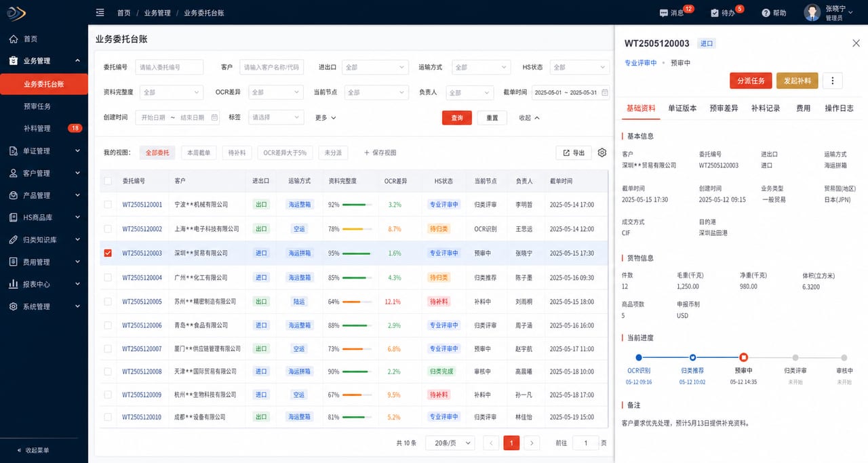Check the row WT2505120005 checkbox

tap(107, 301)
